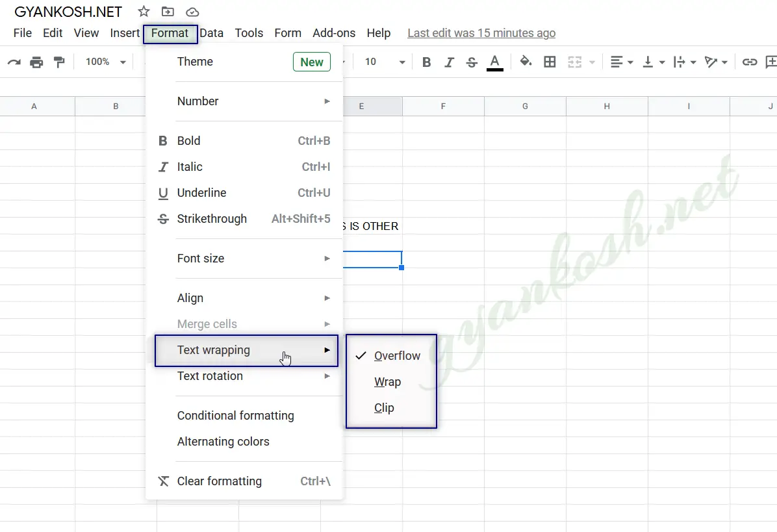Open Alternating colors

[x=244, y=442]
